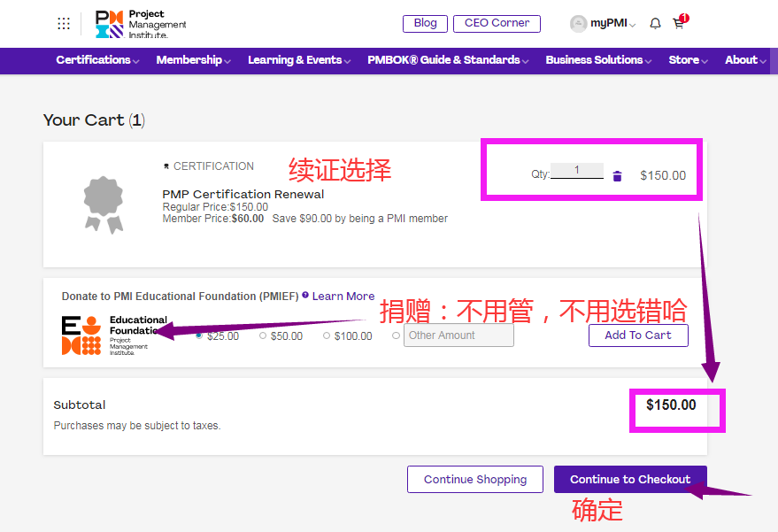This screenshot has width=778, height=532.
Task: Click the Project Management Institute logo
Action: click(x=141, y=24)
